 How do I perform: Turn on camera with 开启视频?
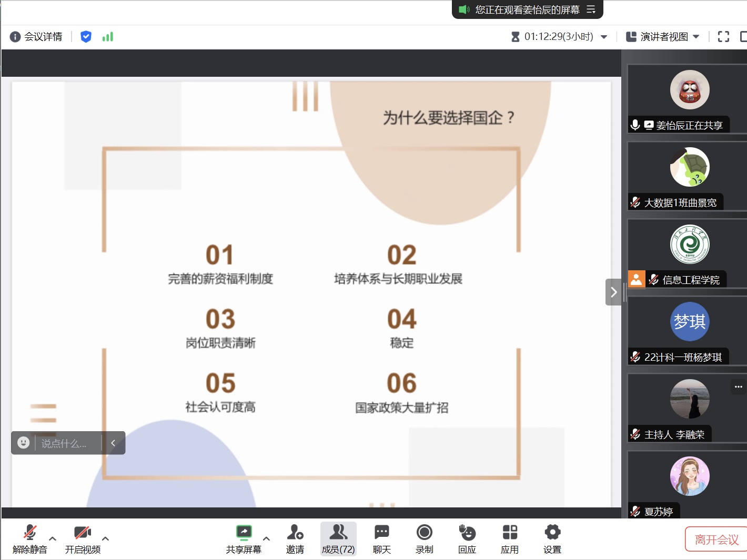83,539
